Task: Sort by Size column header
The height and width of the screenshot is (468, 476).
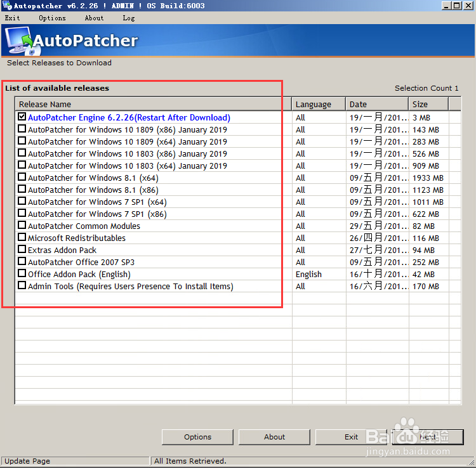Action: (x=428, y=104)
